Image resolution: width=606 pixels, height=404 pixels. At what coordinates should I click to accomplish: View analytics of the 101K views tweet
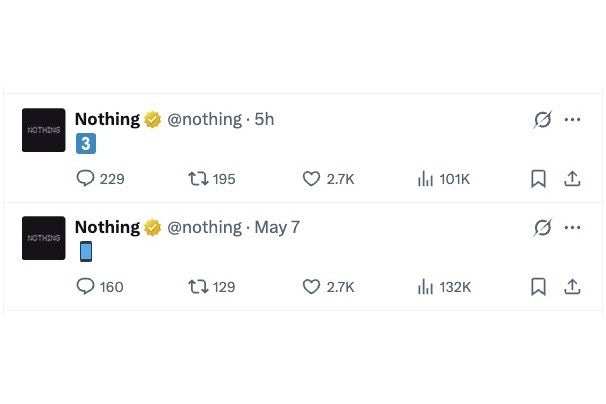[425, 179]
